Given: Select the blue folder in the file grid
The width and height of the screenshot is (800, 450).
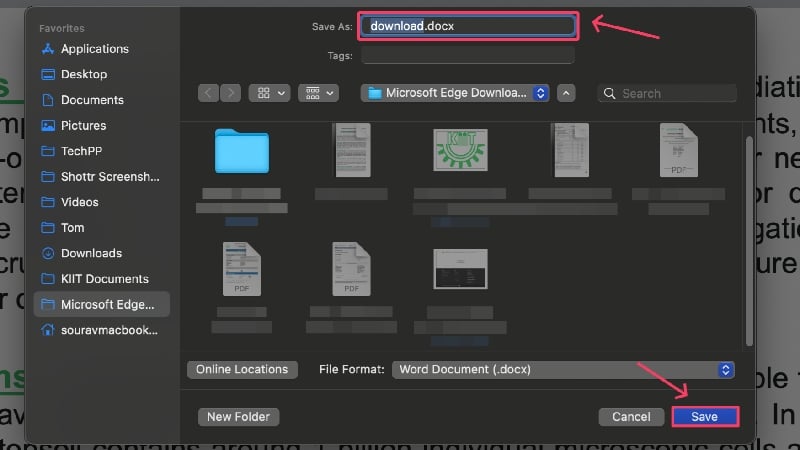Looking at the screenshot, I should pyautogui.click(x=242, y=151).
